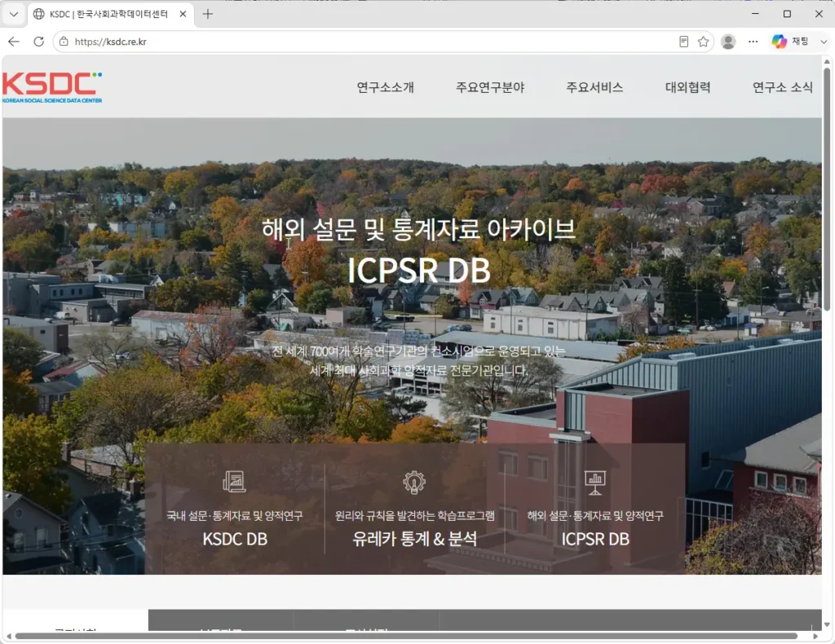Click the scroll left arrow of horizontal scrollbar

pyautogui.click(x=8, y=636)
